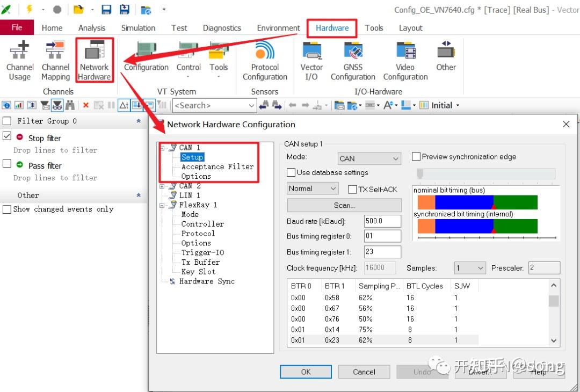Open the Channel Usage dialog

[x=20, y=60]
